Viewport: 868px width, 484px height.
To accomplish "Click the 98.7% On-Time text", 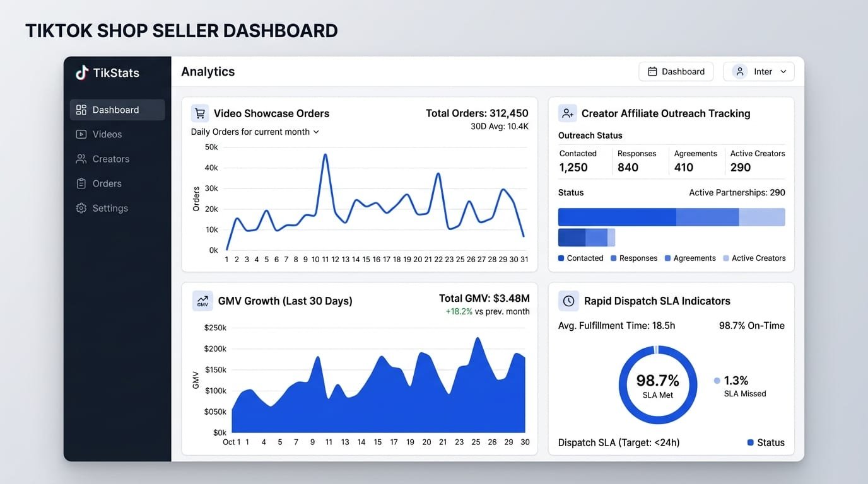I will coord(752,326).
